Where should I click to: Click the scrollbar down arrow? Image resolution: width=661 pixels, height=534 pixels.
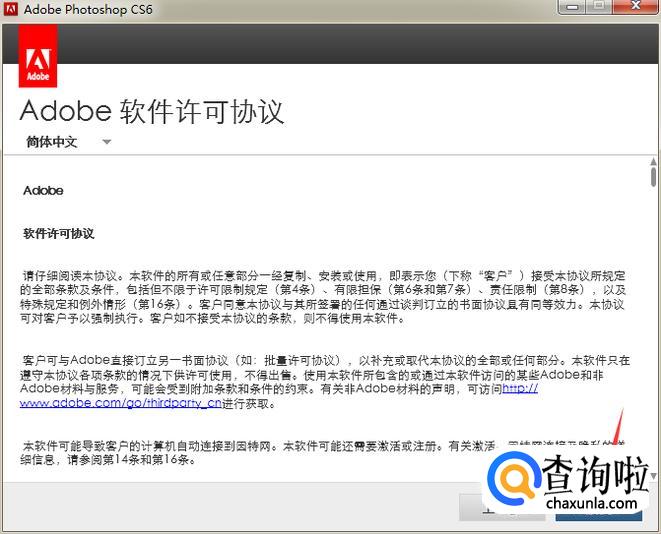(x=653, y=477)
